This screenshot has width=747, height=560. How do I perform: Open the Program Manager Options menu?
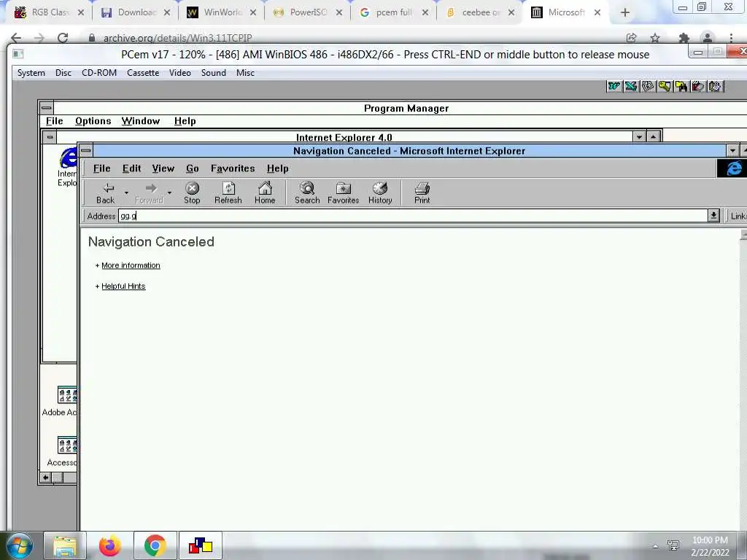click(93, 121)
